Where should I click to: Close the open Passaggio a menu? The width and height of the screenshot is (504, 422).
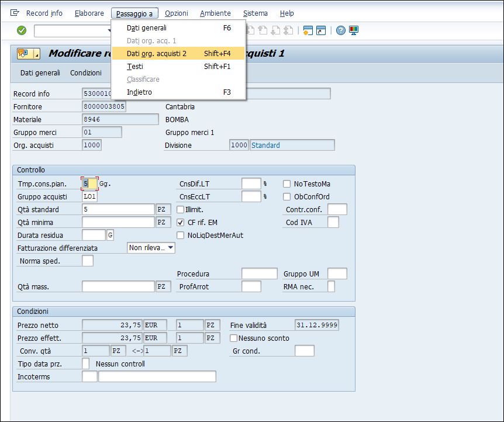(134, 13)
